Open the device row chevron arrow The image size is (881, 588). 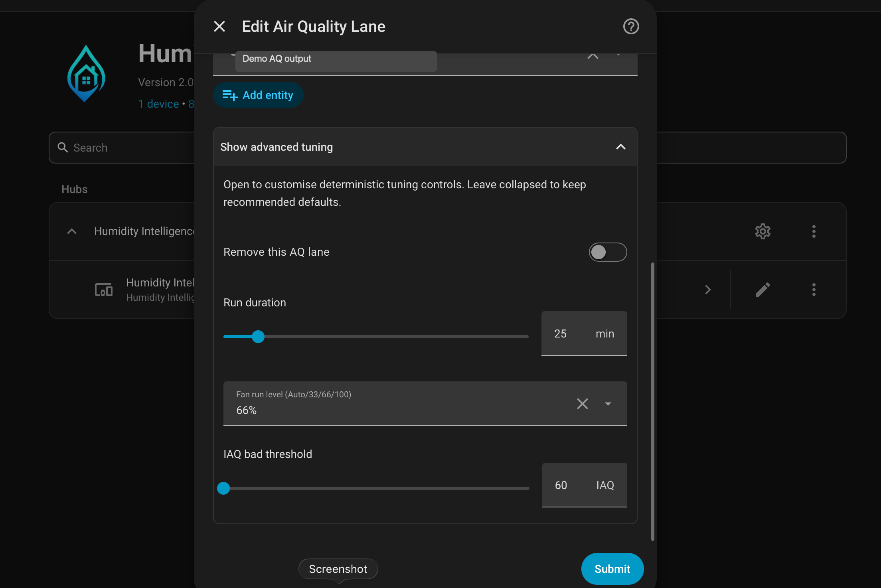(x=708, y=290)
